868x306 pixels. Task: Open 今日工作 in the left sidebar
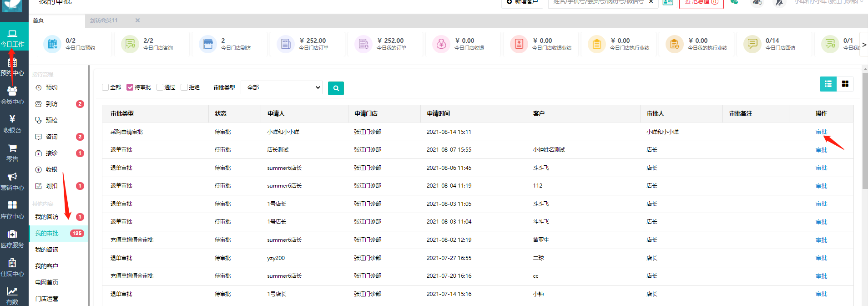tap(13, 38)
